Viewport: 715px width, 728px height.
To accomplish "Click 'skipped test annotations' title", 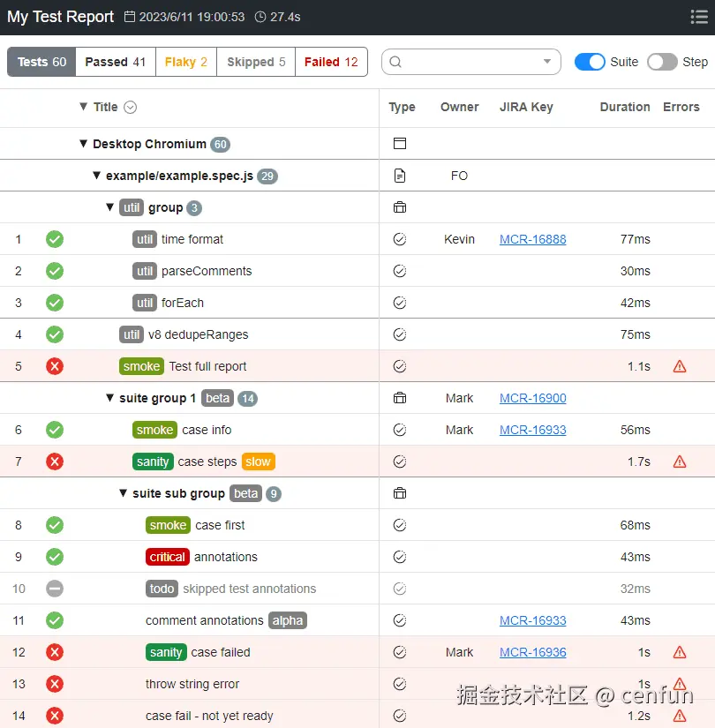I will (250, 589).
